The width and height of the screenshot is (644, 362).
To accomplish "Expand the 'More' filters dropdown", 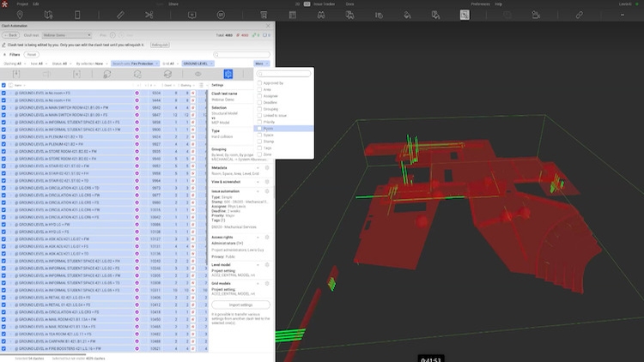I will point(260,63).
